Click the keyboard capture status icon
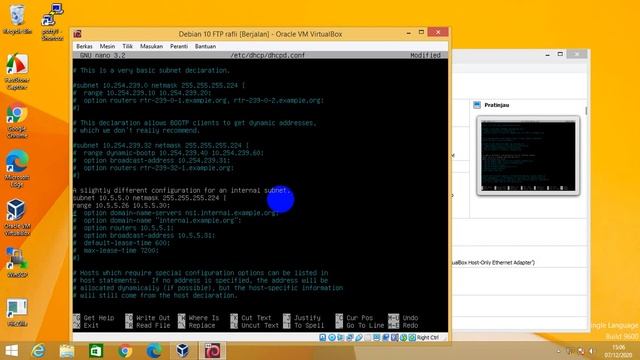This screenshot has width=640, height=360. [x=412, y=338]
